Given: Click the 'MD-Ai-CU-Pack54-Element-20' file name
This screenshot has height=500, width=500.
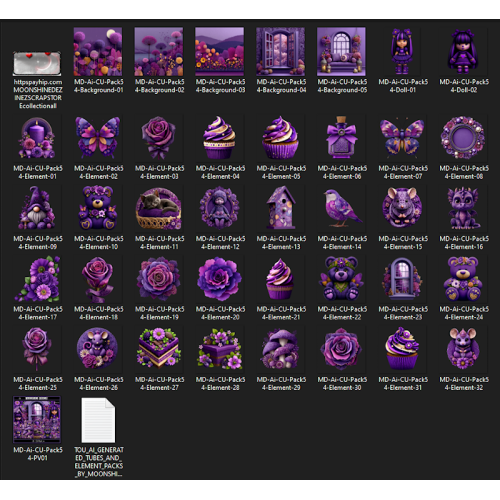Looking at the screenshot, I should pos(220,313).
